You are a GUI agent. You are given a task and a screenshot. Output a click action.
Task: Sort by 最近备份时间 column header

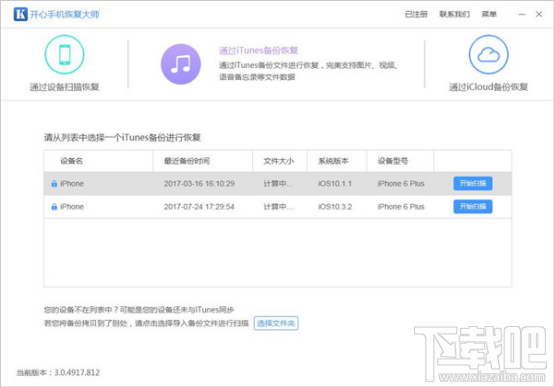coord(202,161)
